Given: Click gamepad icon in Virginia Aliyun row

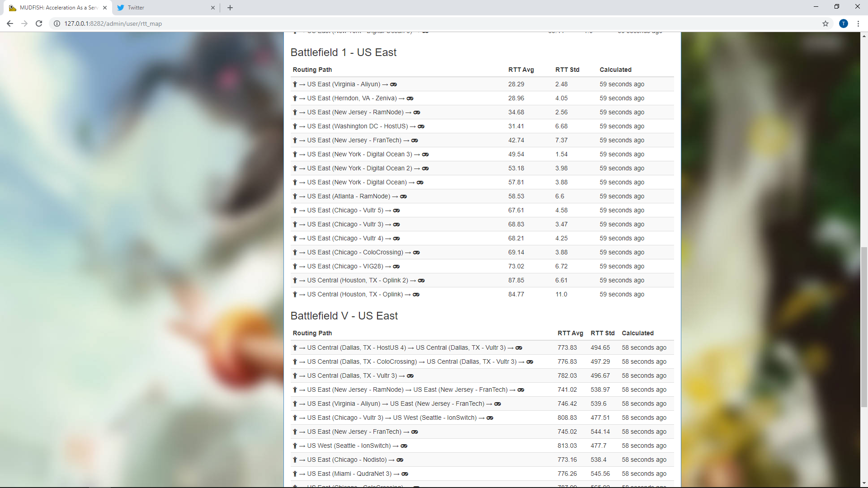Looking at the screenshot, I should tap(394, 84).
